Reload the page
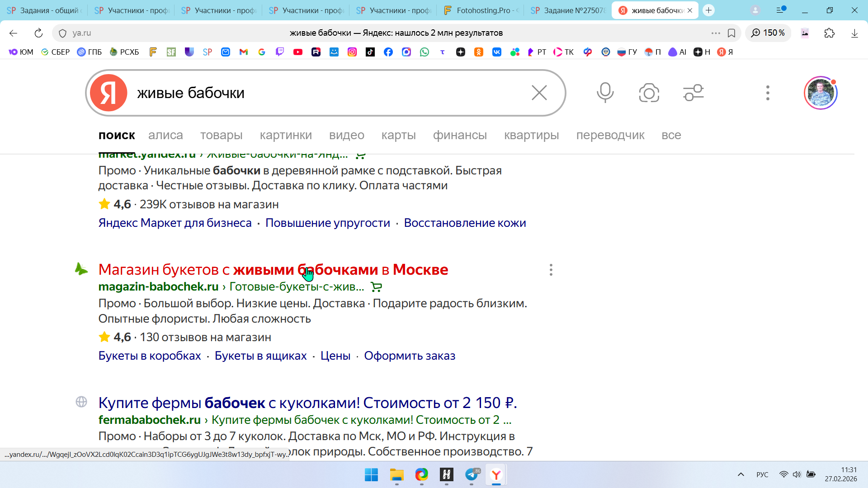868x488 pixels. [38, 33]
